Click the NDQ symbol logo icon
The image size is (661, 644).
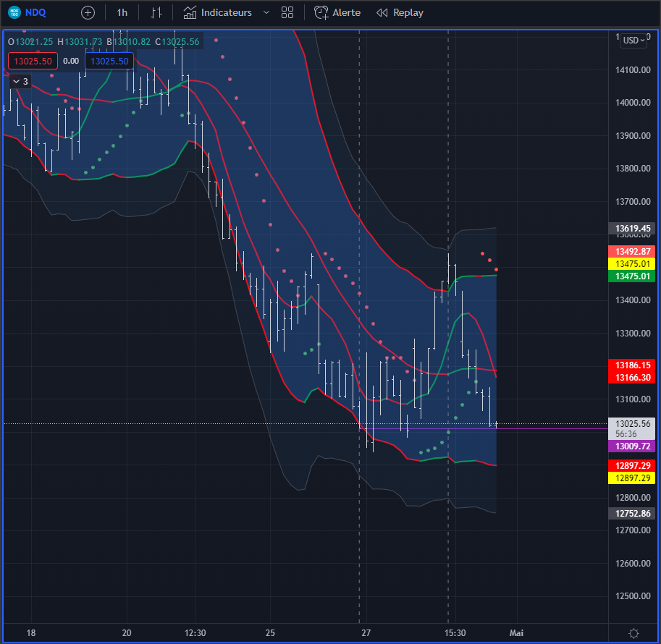[13, 12]
